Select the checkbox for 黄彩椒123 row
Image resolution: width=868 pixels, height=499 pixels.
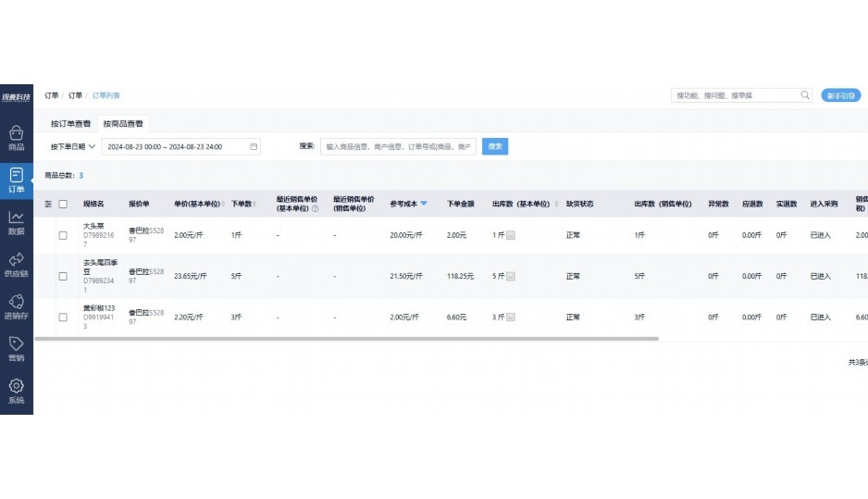pos(63,318)
